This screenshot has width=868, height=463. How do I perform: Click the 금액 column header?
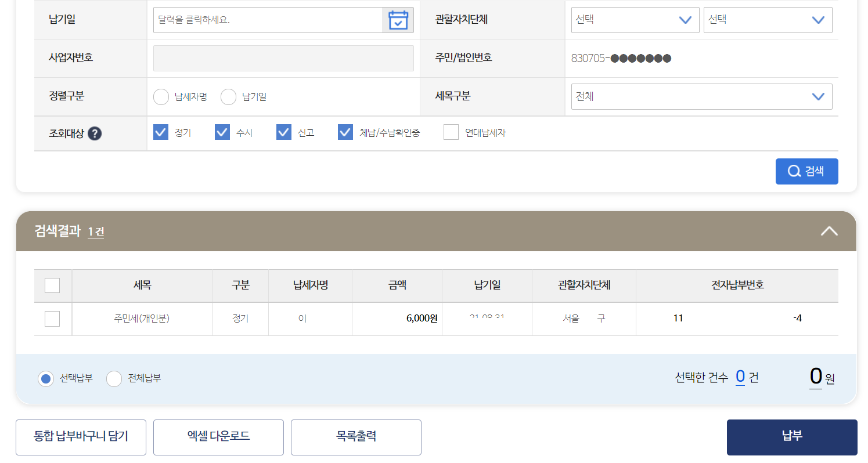(397, 285)
